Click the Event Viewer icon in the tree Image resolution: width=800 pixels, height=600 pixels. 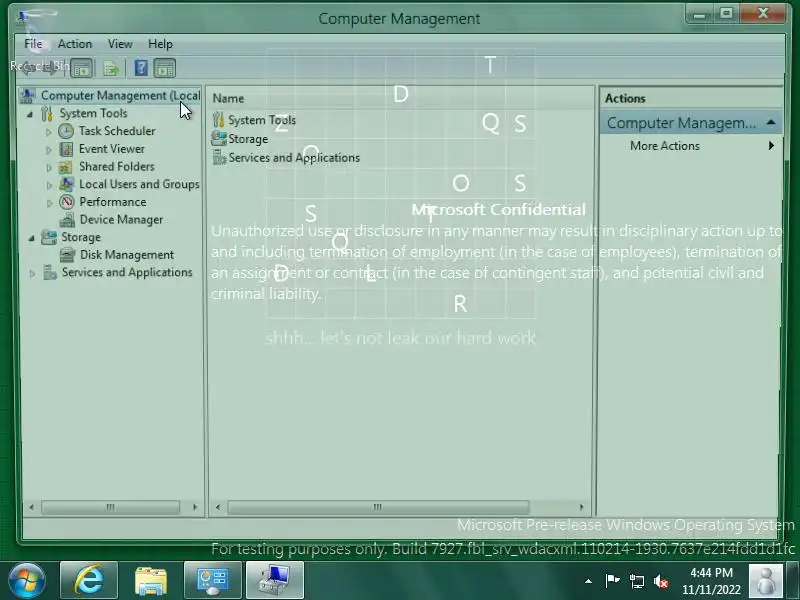66,149
